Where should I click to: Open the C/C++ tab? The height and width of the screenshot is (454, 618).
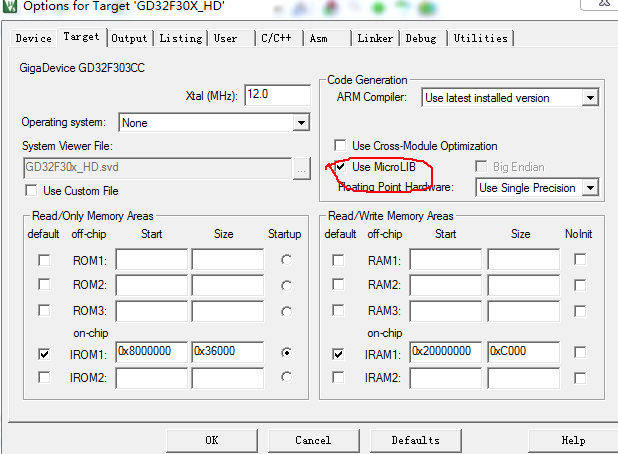[279, 38]
